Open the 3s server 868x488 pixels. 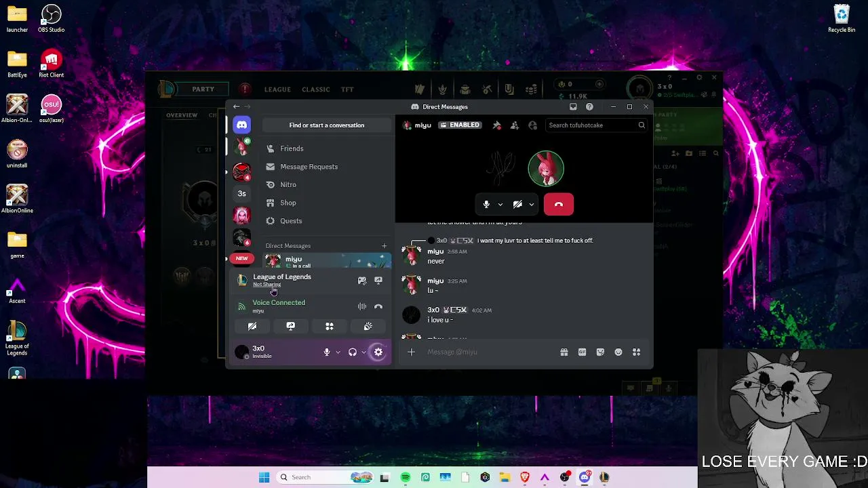(x=242, y=194)
